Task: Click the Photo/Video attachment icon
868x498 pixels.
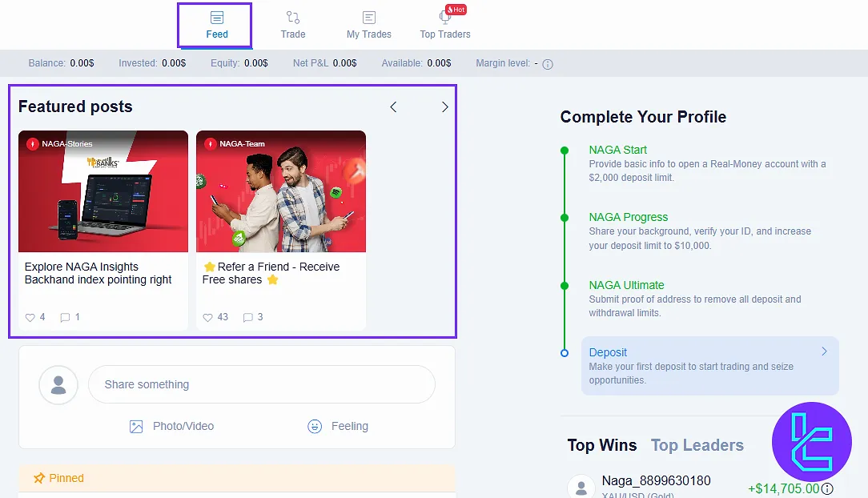Action: [x=136, y=427]
